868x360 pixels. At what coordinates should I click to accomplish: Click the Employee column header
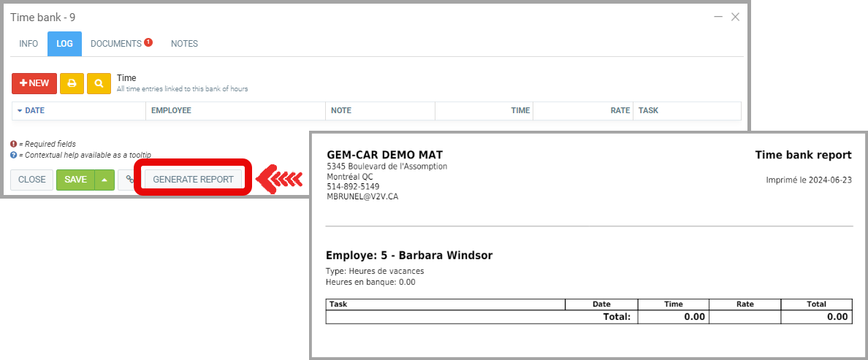tap(171, 110)
